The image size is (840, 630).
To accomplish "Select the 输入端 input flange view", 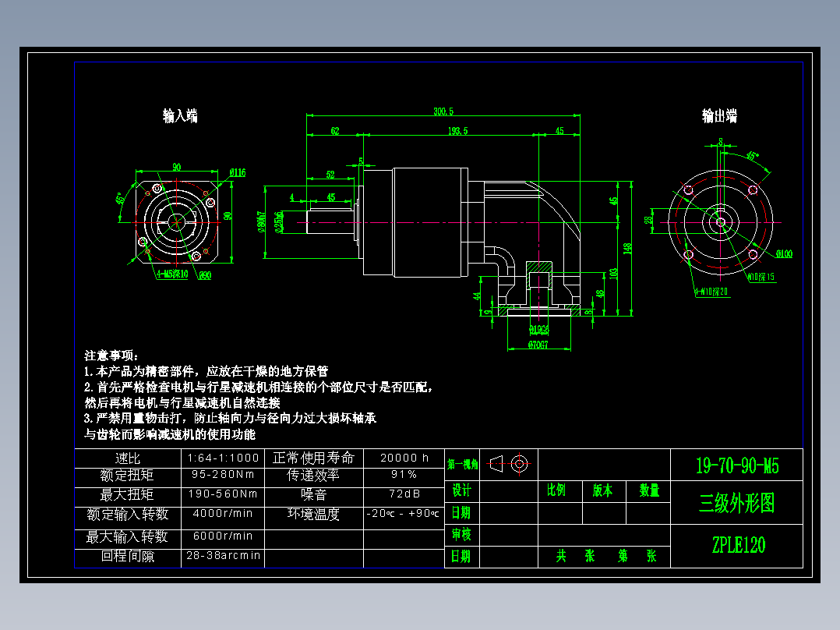I will 178,222.
